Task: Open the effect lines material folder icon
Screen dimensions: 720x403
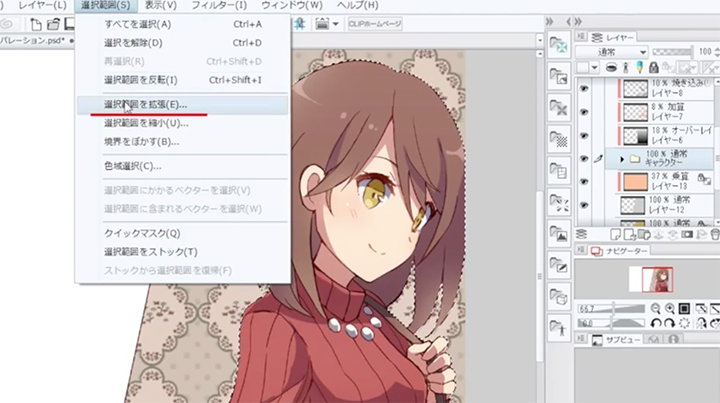Action: click(559, 202)
